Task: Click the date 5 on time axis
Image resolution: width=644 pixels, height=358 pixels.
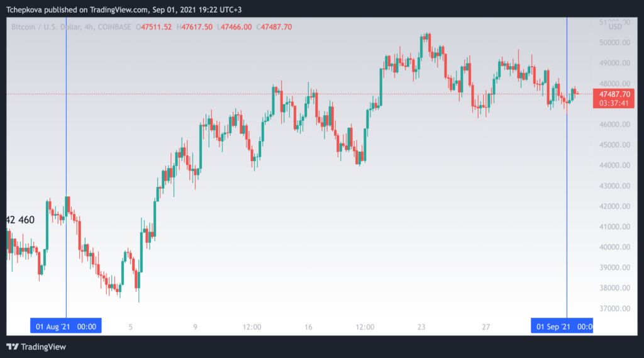Action: 131,327
